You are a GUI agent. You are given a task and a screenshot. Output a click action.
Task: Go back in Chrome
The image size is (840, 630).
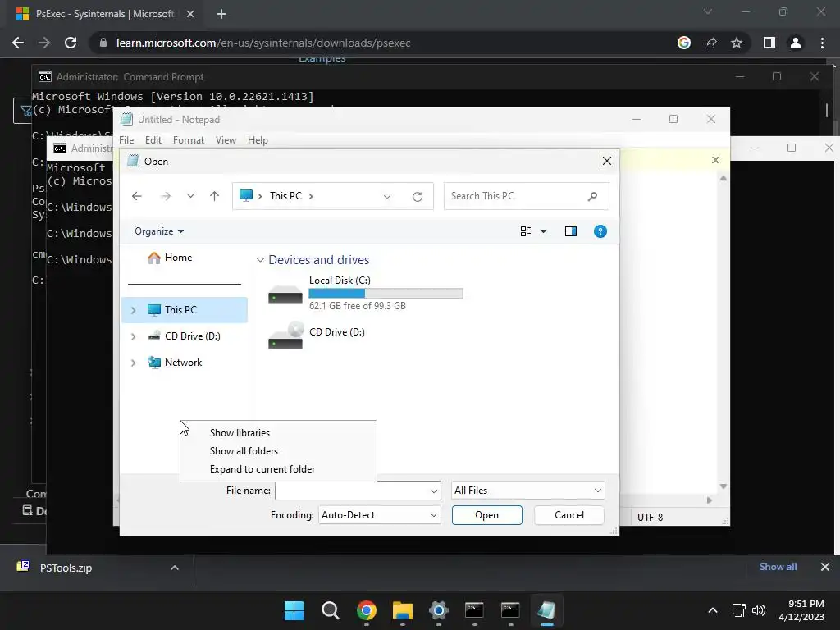tap(18, 43)
